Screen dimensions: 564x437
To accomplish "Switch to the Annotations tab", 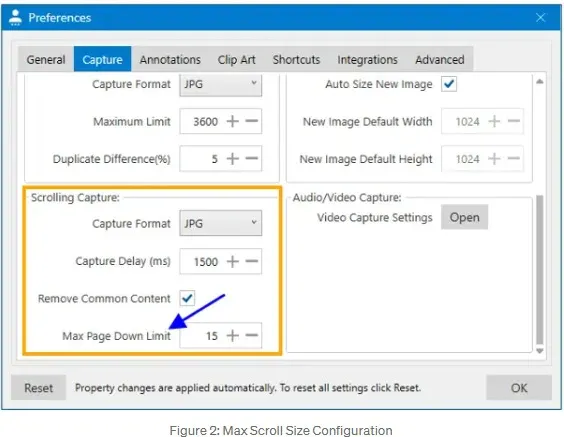I will click(x=170, y=59).
